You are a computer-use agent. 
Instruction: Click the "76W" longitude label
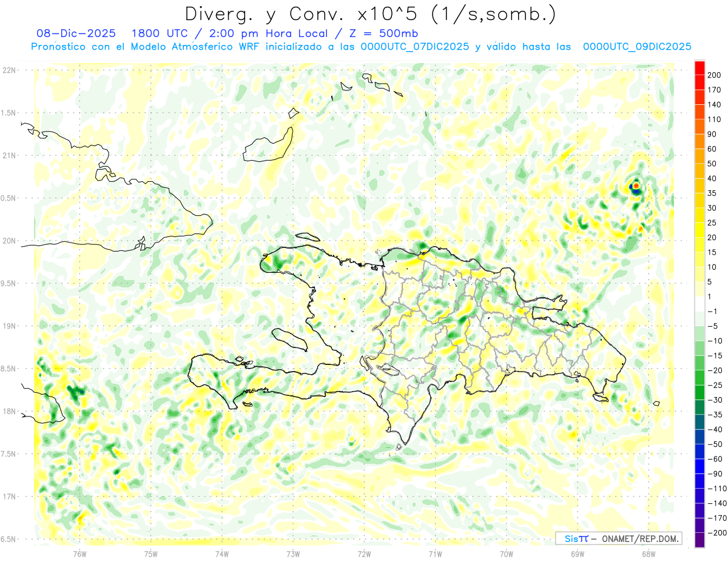pyautogui.click(x=79, y=554)
